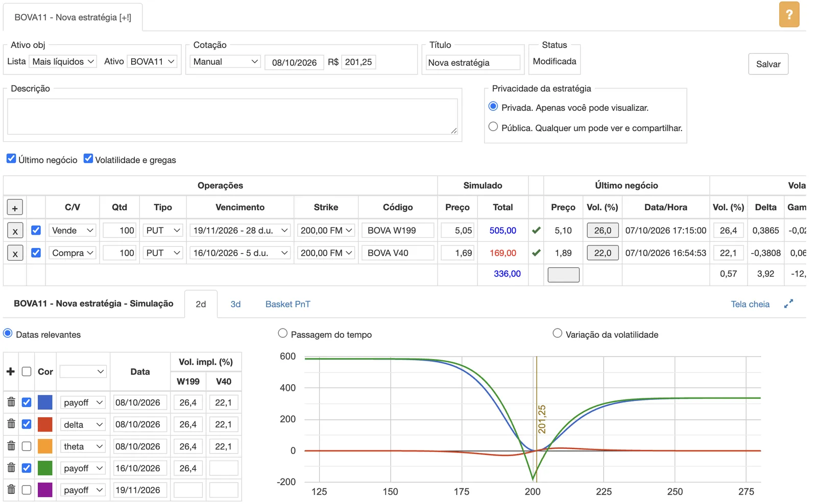Select Variação da volatilidade radio option
The height and width of the screenshot is (504, 817).
558,333
